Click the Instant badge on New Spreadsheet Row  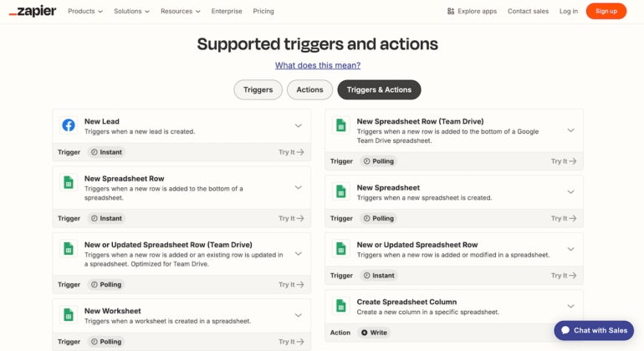(106, 218)
